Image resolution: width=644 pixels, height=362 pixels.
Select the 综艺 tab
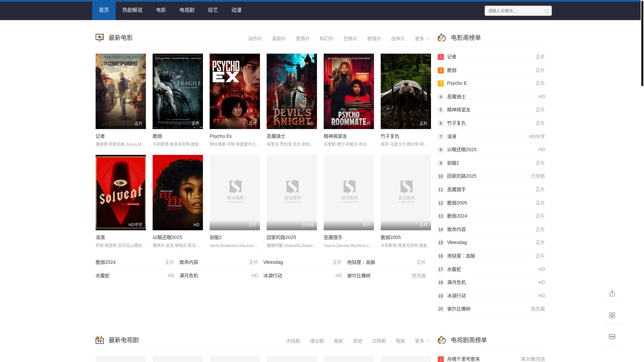click(213, 11)
